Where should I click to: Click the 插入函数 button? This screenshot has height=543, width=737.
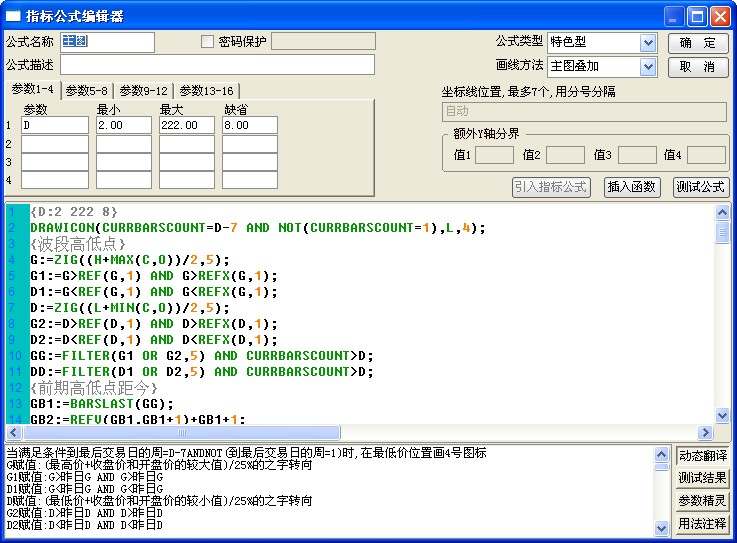(632, 187)
